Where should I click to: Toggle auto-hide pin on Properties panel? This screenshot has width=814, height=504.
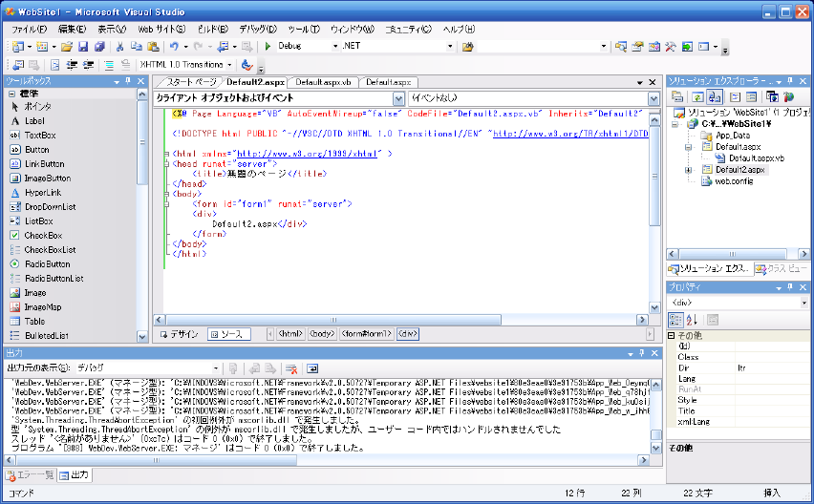791,287
